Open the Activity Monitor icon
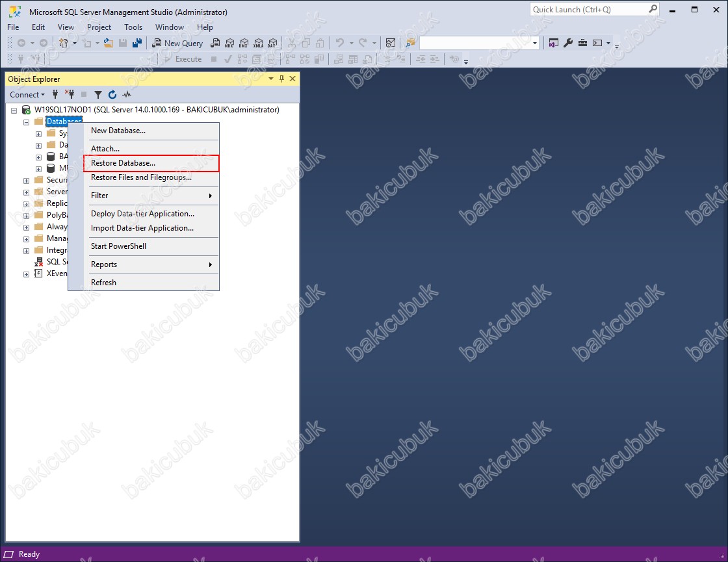The width and height of the screenshot is (728, 562). (391, 43)
